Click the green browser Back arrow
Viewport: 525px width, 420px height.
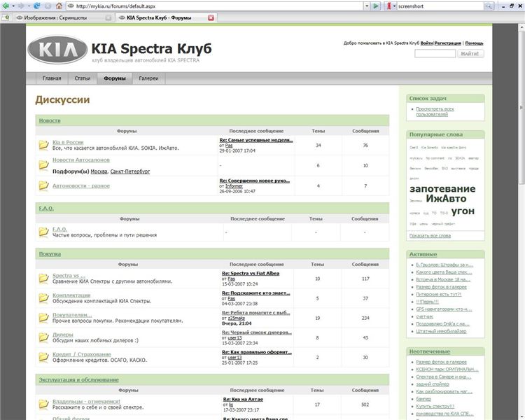tap(6, 6)
